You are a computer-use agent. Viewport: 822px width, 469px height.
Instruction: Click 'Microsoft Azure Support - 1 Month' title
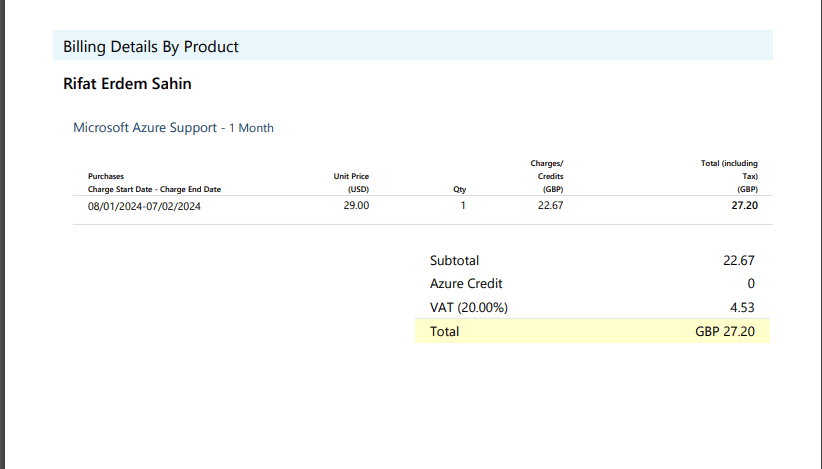click(x=174, y=128)
